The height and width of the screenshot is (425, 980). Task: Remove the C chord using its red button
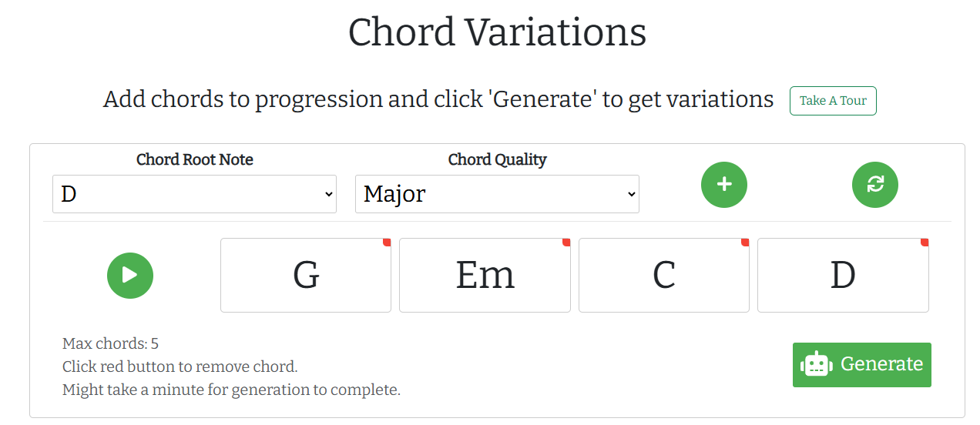point(745,243)
